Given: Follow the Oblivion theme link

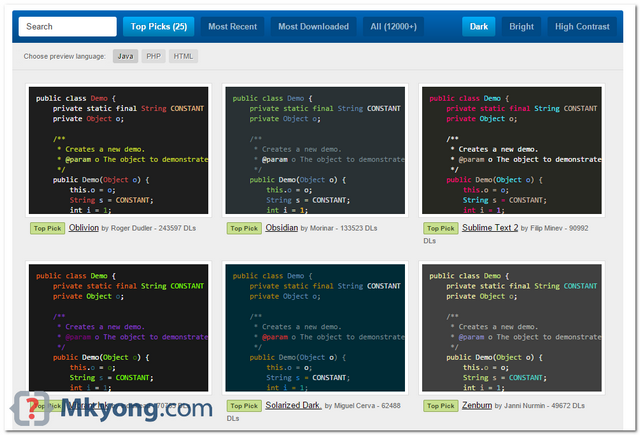Looking at the screenshot, I should [x=84, y=228].
